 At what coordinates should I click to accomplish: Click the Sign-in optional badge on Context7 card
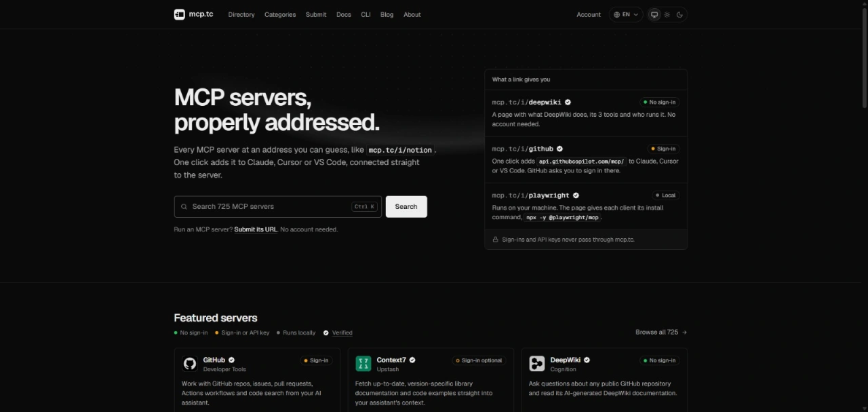(x=479, y=360)
